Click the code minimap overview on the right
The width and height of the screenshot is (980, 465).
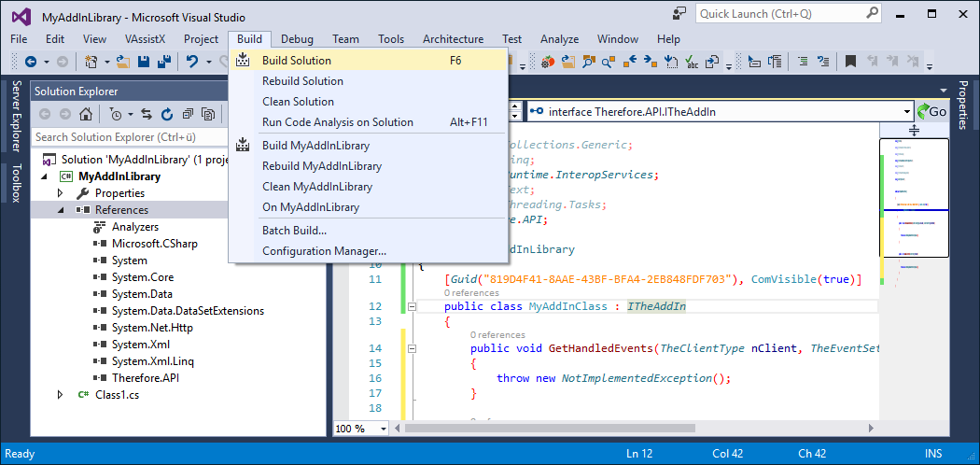(914, 198)
